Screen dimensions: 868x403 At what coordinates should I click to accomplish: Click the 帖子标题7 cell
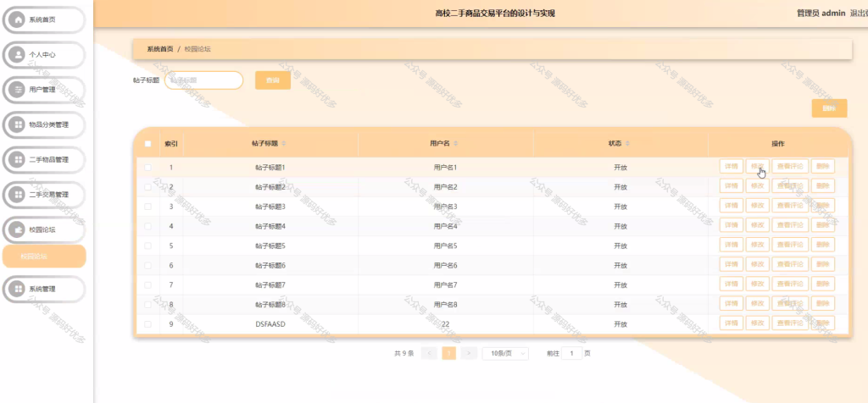point(270,284)
